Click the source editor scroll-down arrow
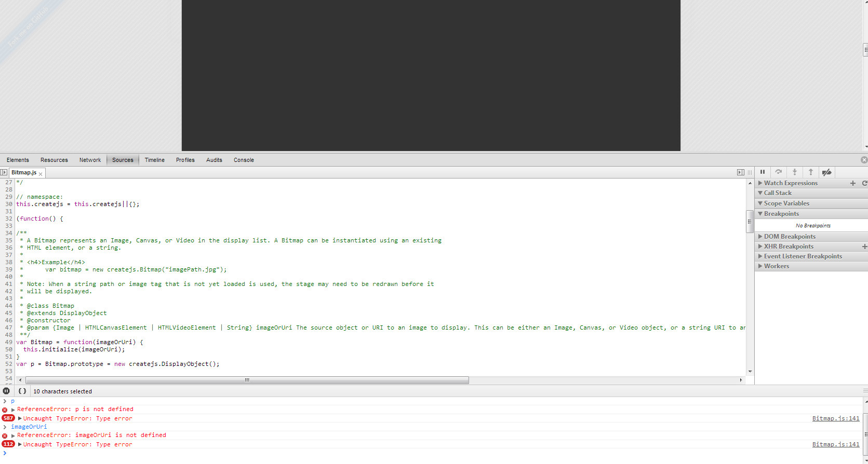The width and height of the screenshot is (868, 464). point(750,372)
